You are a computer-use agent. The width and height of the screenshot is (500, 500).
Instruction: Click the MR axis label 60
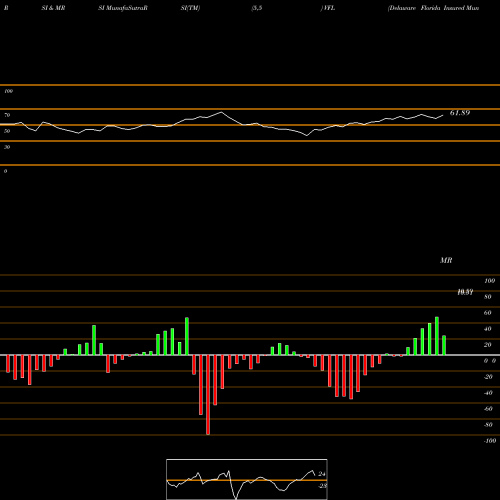488,313
